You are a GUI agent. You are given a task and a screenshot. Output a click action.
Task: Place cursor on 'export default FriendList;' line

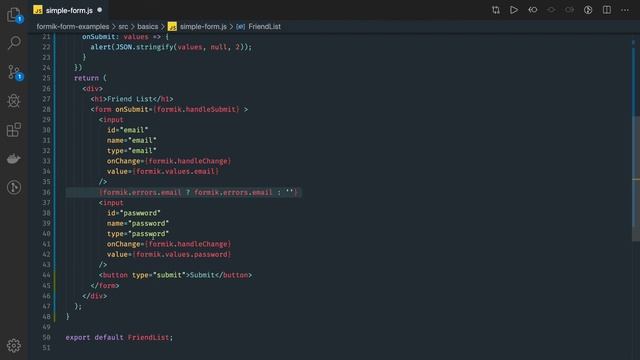point(119,338)
